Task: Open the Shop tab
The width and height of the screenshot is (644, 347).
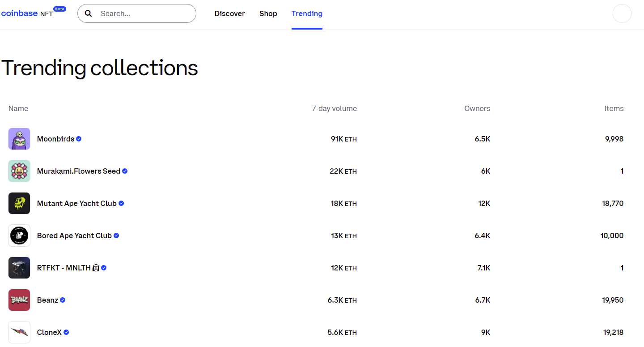Action: pyautogui.click(x=268, y=13)
